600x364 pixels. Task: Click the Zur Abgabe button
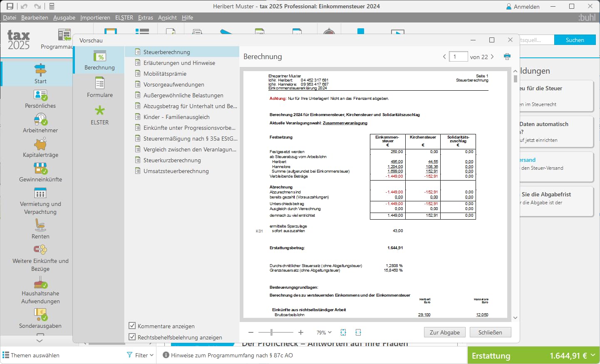point(444,332)
